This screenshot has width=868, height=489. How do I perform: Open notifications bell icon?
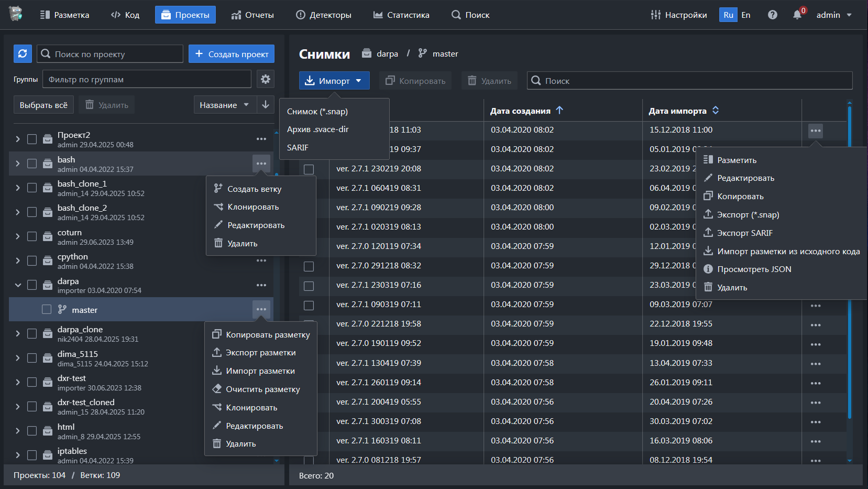coord(797,15)
